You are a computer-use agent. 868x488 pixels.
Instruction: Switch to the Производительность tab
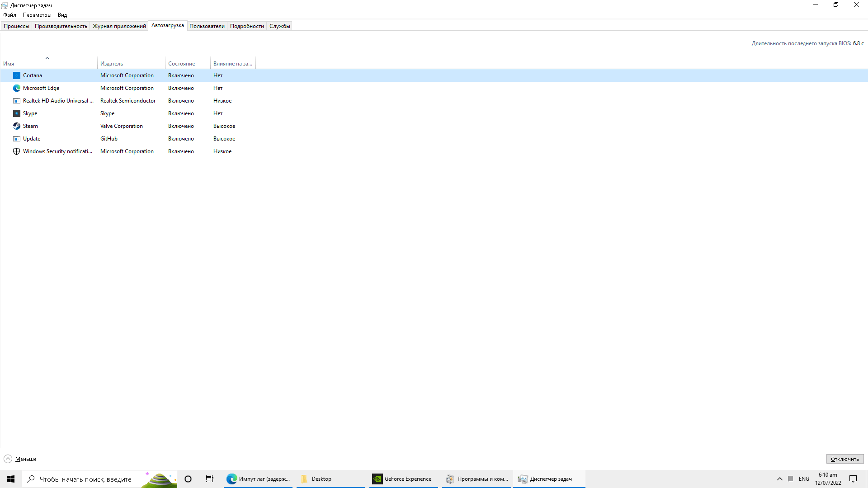pos(61,26)
